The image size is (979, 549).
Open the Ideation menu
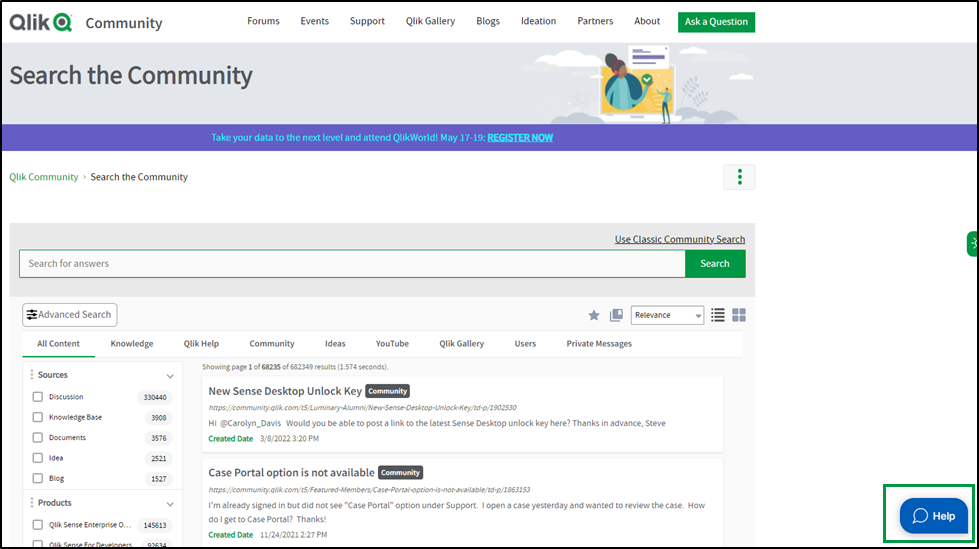pyautogui.click(x=538, y=21)
